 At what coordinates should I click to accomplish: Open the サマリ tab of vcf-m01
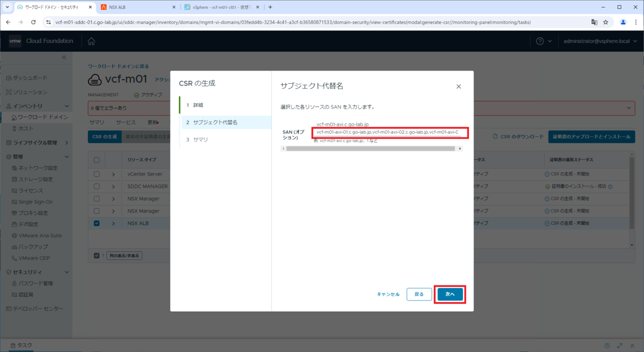point(97,122)
